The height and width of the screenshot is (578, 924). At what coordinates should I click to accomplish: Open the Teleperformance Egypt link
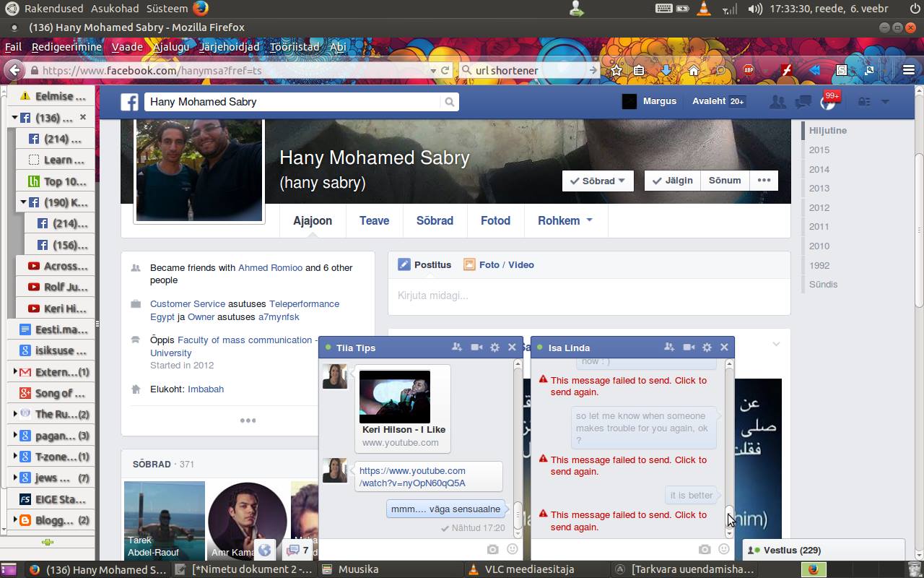point(245,310)
